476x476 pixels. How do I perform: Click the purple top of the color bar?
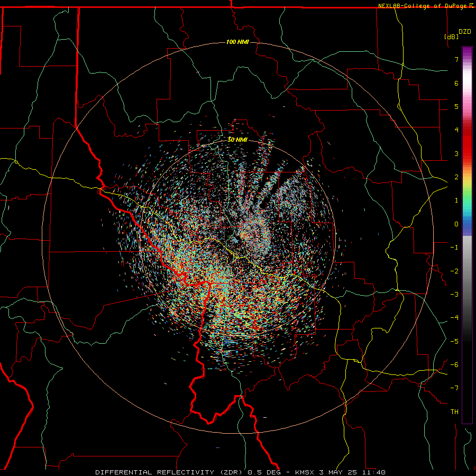[467, 52]
